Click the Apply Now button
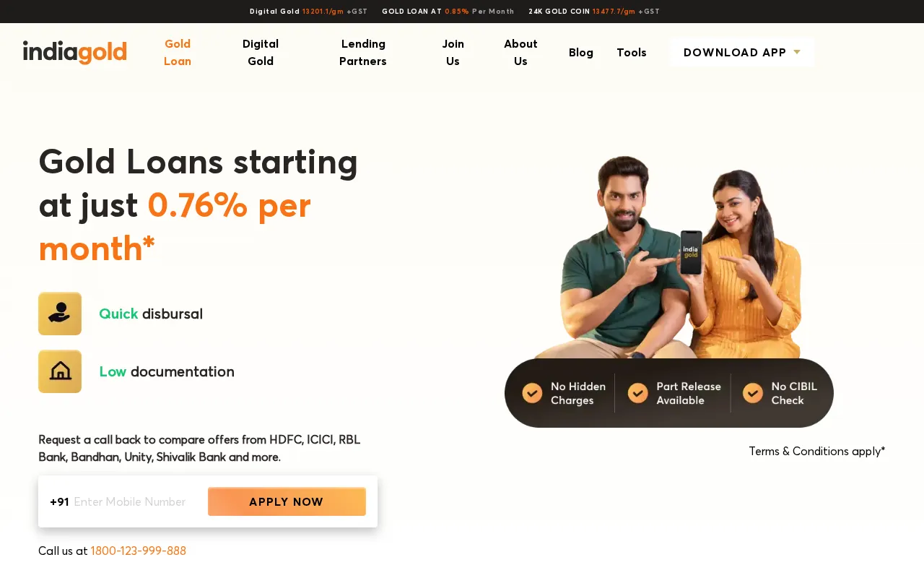This screenshot has height=578, width=924. [x=287, y=501]
